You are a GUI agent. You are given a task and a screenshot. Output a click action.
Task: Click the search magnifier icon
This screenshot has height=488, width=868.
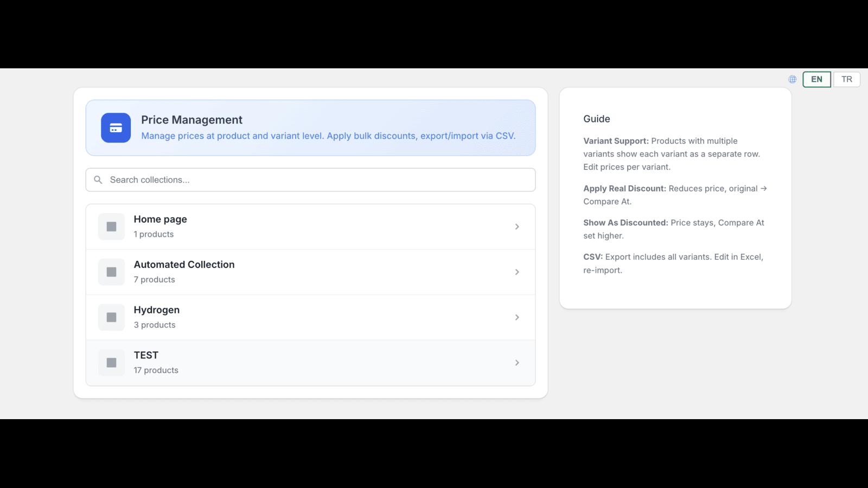point(98,180)
